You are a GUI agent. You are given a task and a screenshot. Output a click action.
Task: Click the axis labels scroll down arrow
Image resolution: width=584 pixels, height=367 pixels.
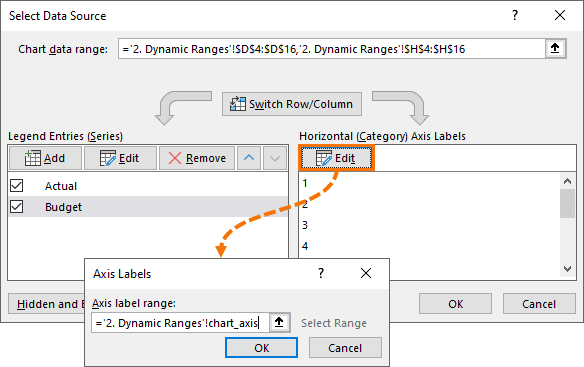click(567, 269)
